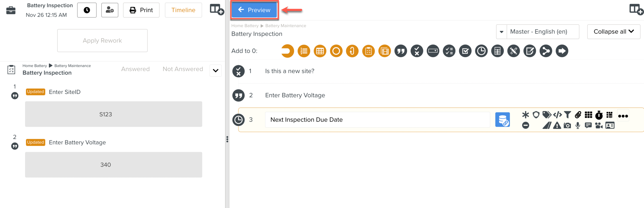Open the Master - English language dropdown
644x208 pixels.
501,32
